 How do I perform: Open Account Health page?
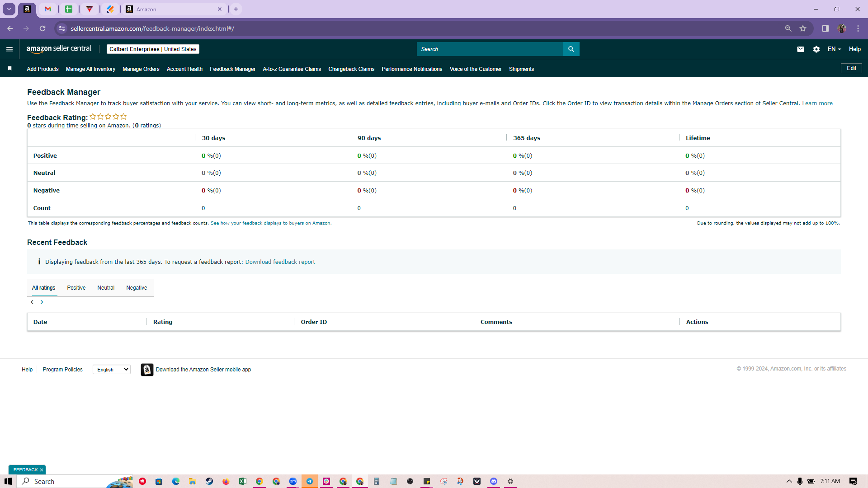coord(184,69)
